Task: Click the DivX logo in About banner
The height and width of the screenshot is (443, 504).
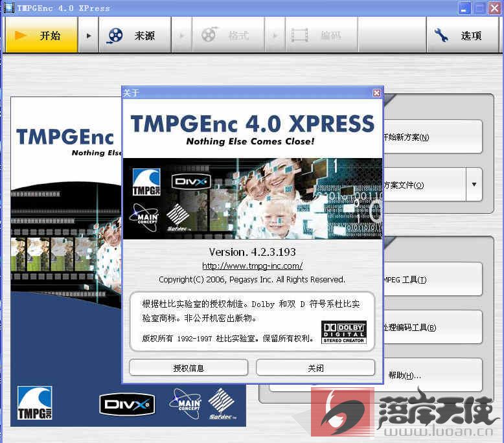Action: click(191, 181)
